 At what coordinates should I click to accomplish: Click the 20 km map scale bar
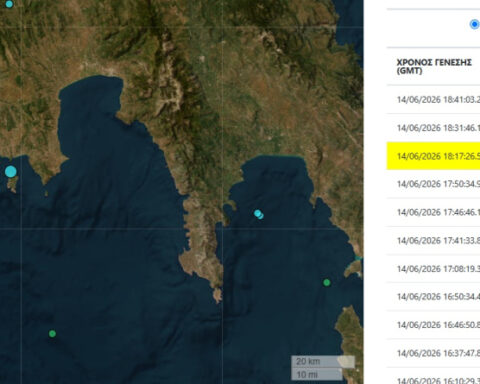323,362
